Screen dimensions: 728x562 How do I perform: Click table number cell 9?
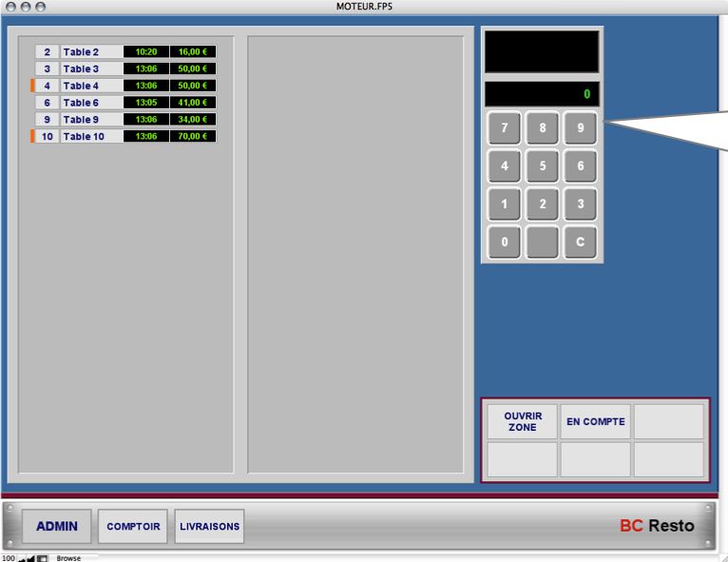click(x=47, y=120)
